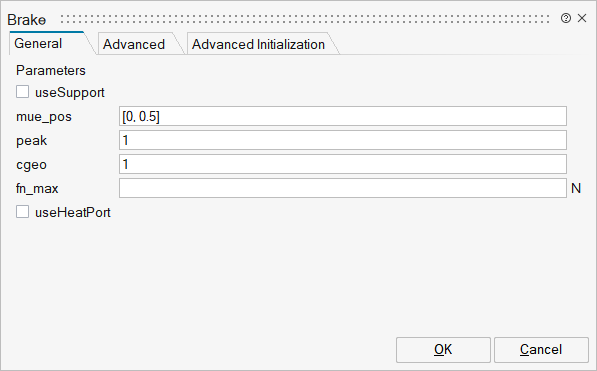Select the cgeo input box
The image size is (597, 371).
(343, 164)
